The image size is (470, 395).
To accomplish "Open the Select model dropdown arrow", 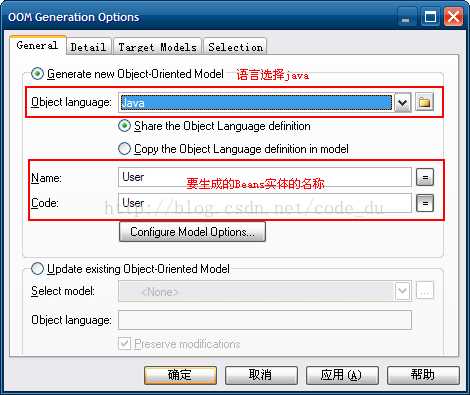I will coord(402,291).
